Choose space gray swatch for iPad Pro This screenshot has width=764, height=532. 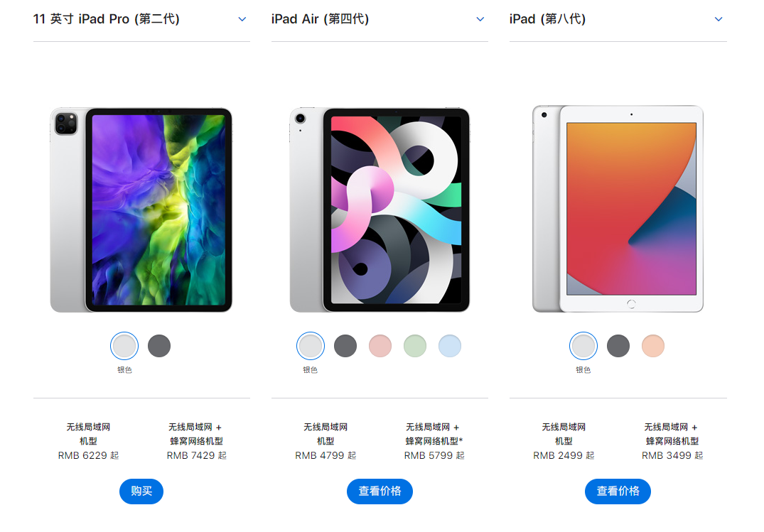[159, 346]
